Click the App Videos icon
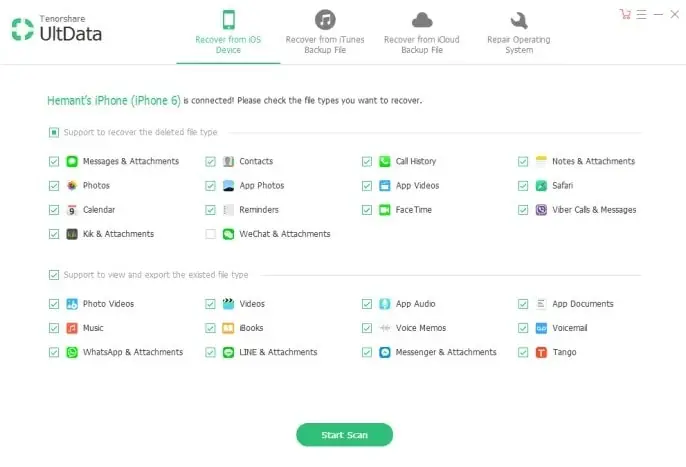The width and height of the screenshot is (686, 467). coord(385,186)
